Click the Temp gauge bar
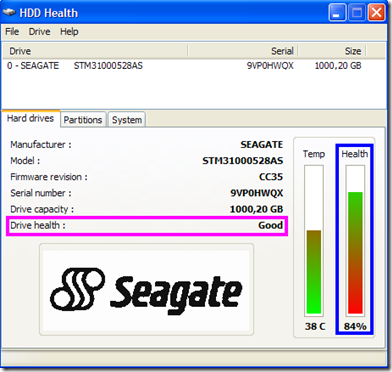392x372 pixels. [x=314, y=241]
